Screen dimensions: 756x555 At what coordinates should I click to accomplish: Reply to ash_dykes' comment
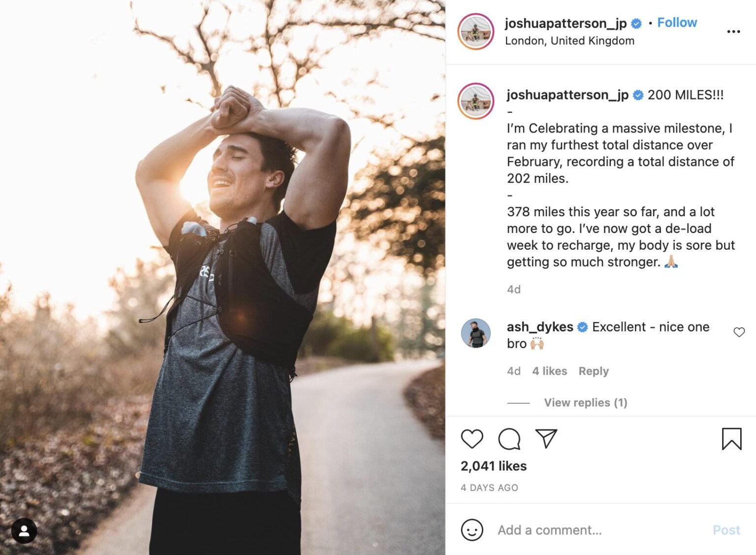pos(594,371)
